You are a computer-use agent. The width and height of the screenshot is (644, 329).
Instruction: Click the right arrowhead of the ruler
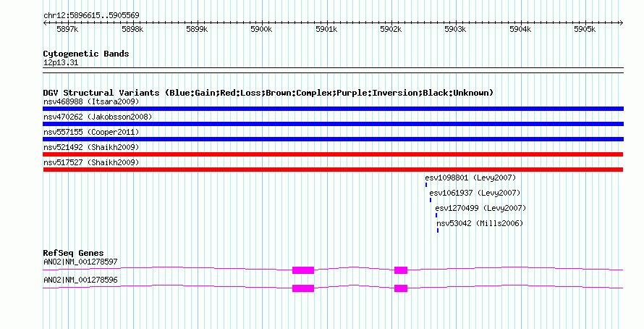621,23
